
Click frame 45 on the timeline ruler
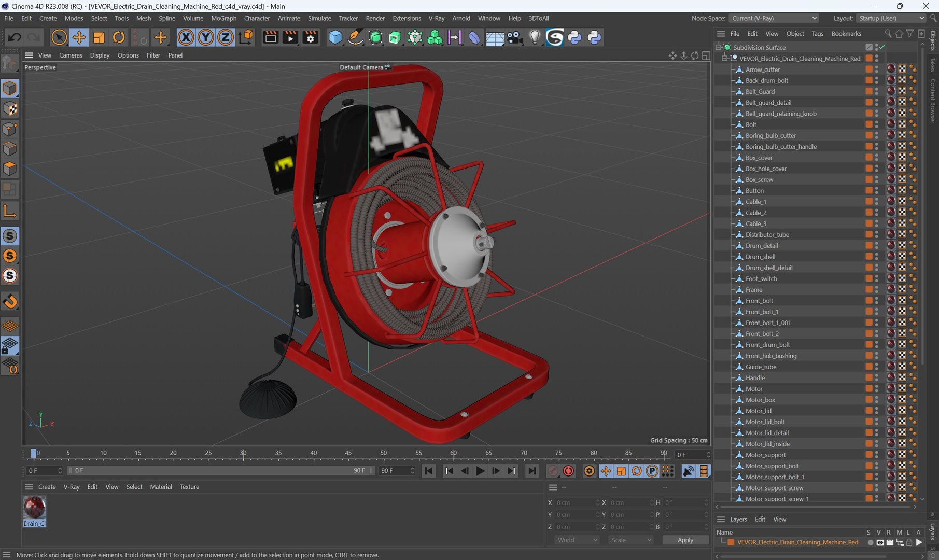click(x=348, y=453)
